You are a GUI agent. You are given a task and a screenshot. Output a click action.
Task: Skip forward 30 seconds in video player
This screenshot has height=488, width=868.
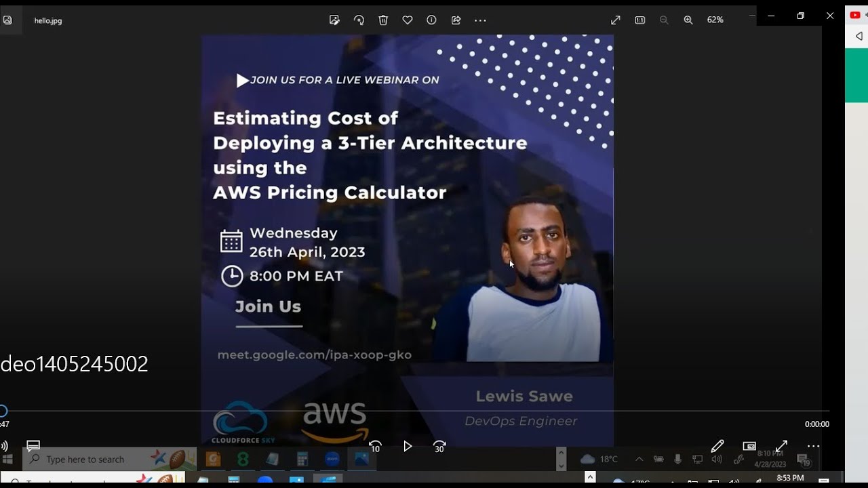click(439, 446)
